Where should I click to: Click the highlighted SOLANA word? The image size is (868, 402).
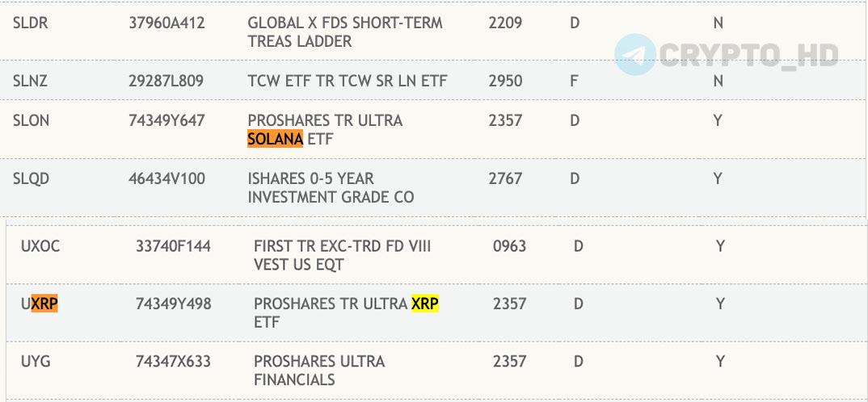tap(275, 139)
